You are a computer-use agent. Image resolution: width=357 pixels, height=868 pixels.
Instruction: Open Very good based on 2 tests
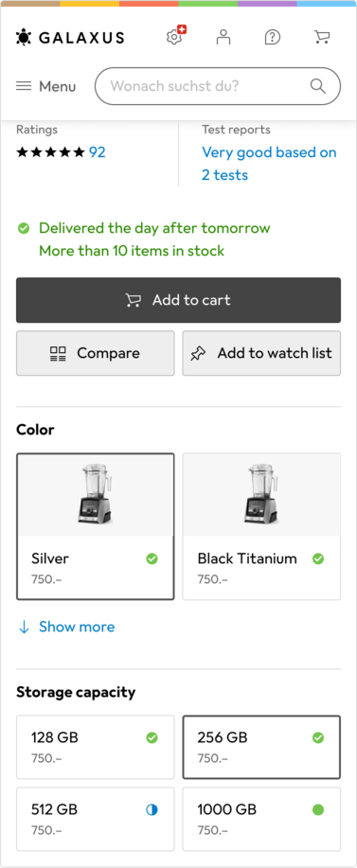tap(269, 164)
